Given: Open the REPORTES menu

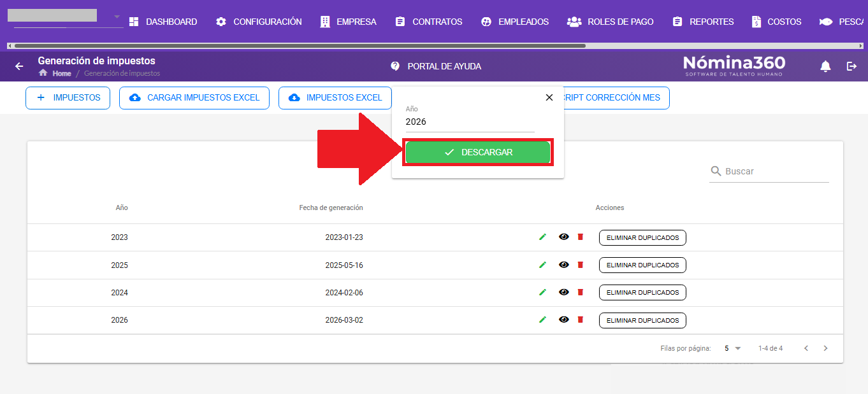Looking at the screenshot, I should pos(704,22).
